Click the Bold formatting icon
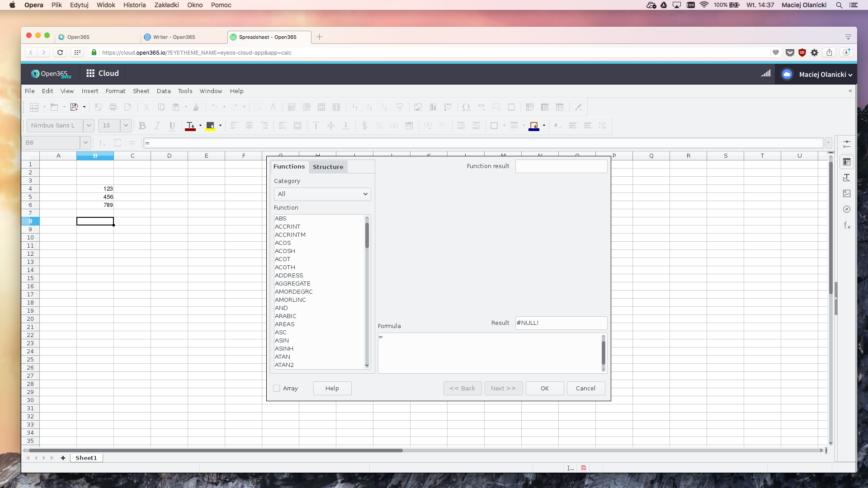Viewport: 868px width, 488px height. 142,126
